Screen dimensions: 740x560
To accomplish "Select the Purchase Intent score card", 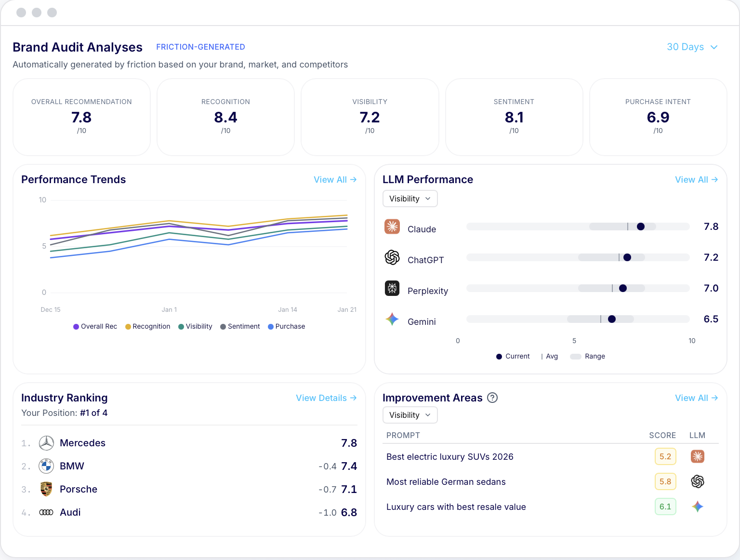I will pos(658,117).
